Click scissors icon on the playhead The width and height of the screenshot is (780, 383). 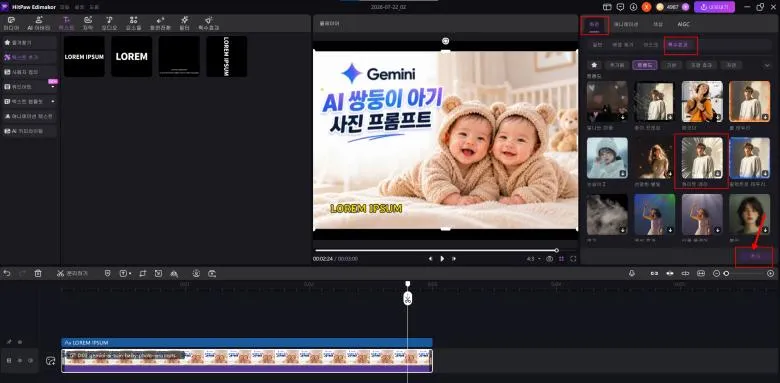(x=407, y=299)
